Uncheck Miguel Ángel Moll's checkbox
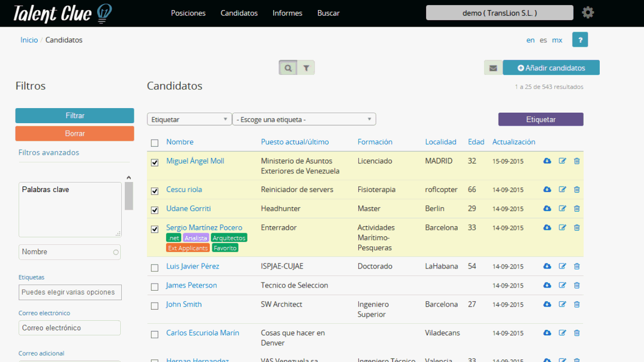The width and height of the screenshot is (644, 362). (155, 162)
